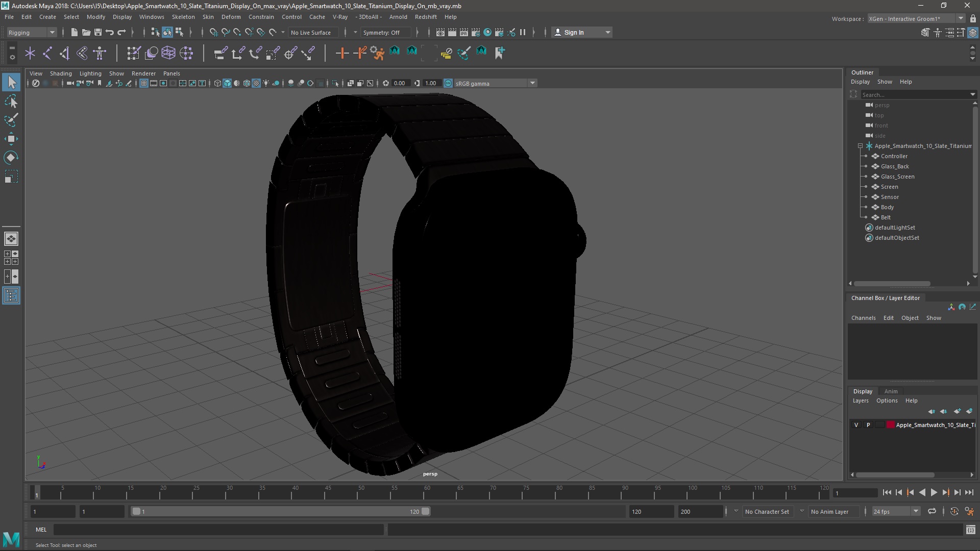Screen dimensions: 980x551
Task: Open the Rigging menu set dropdown
Action: coord(32,32)
